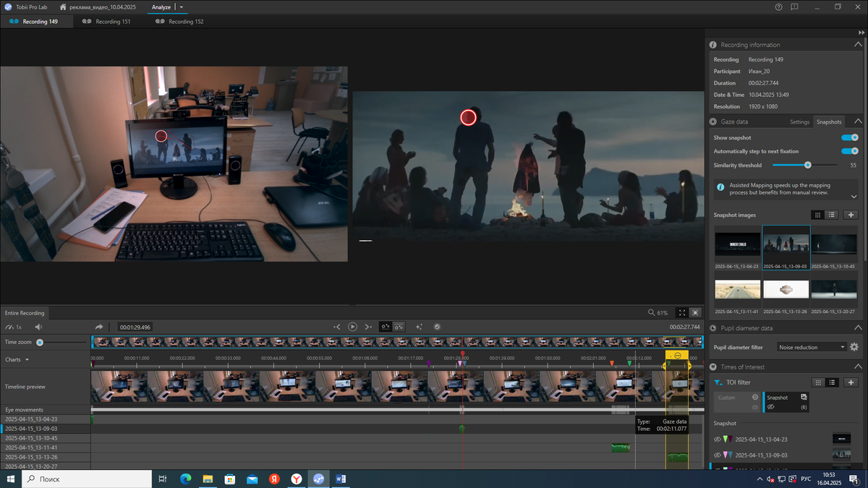Add a new snapshot image with the plus button

pos(851,215)
